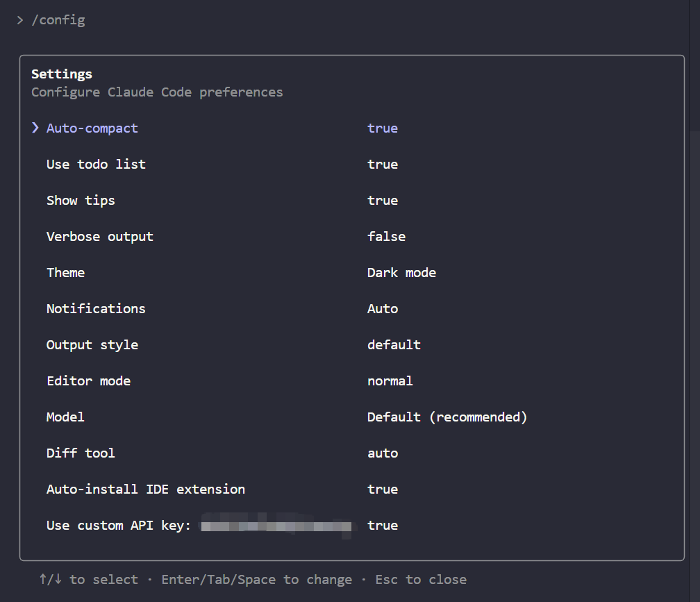The width and height of the screenshot is (700, 602).
Task: Change the Dark mode theme value
Action: (x=401, y=273)
